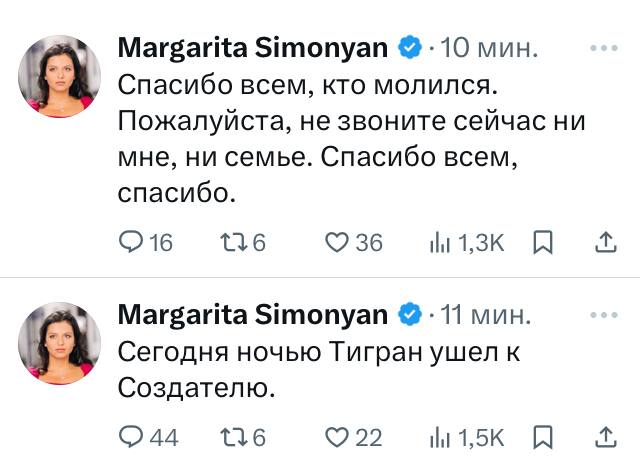Open more options for the 10 мин. tweet
Screen dimensions: 640x471
point(605,47)
